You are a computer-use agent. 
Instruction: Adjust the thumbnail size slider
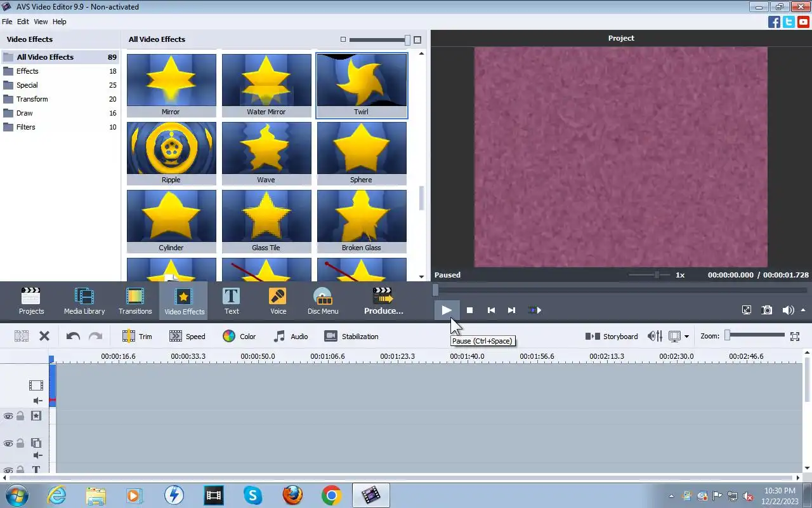point(407,39)
